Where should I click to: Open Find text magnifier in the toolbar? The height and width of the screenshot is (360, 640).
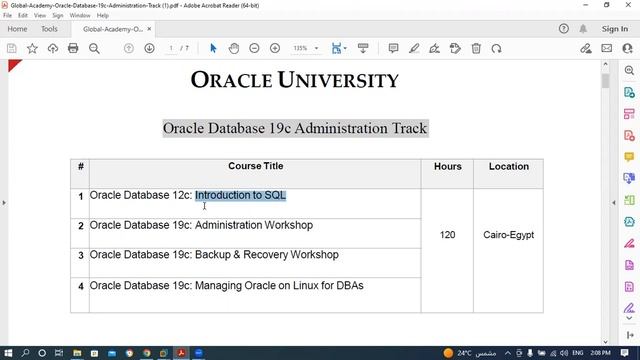(x=94, y=48)
